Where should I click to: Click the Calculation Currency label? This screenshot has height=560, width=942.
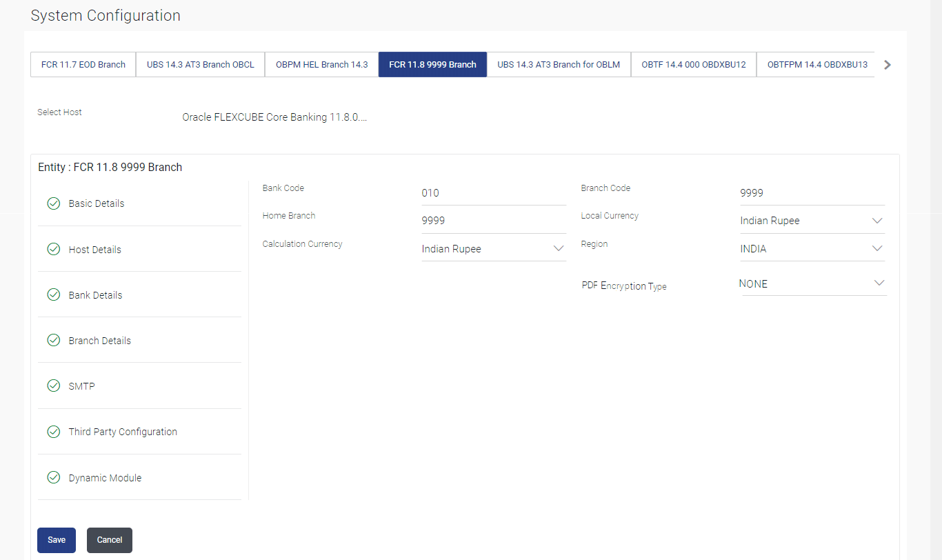302,243
